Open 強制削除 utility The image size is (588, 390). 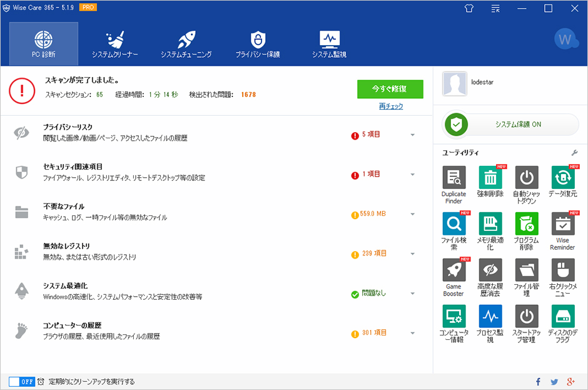click(490, 182)
